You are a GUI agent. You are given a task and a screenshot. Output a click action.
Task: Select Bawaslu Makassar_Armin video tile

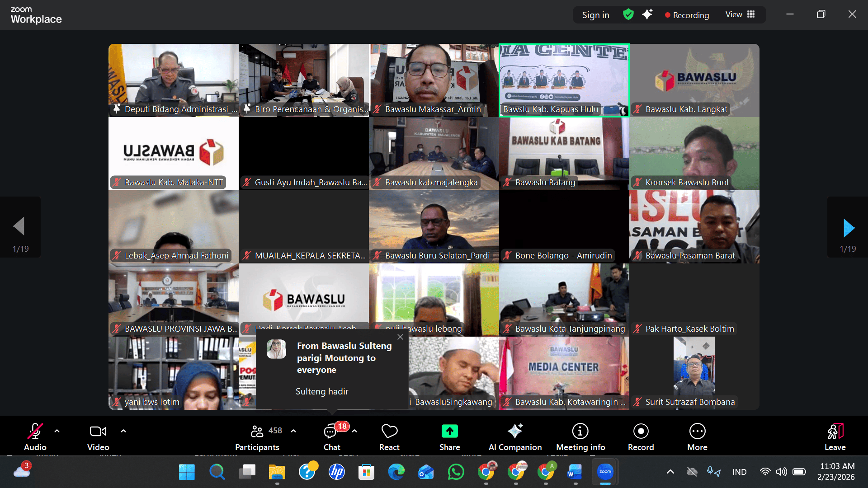click(x=434, y=80)
